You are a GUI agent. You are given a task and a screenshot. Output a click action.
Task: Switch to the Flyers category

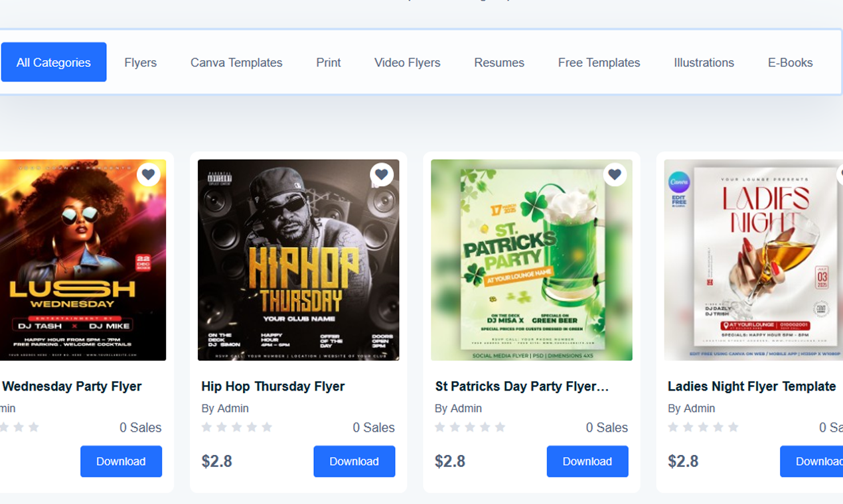pyautogui.click(x=141, y=62)
